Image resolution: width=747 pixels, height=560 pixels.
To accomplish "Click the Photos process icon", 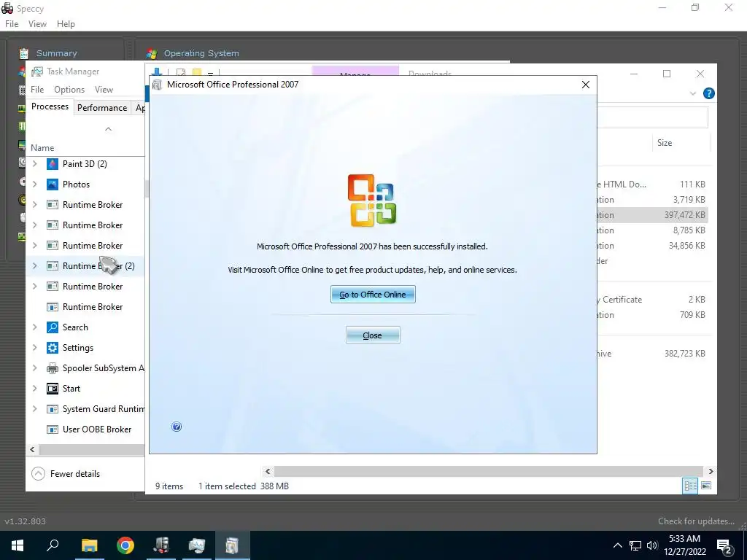I will 53,184.
